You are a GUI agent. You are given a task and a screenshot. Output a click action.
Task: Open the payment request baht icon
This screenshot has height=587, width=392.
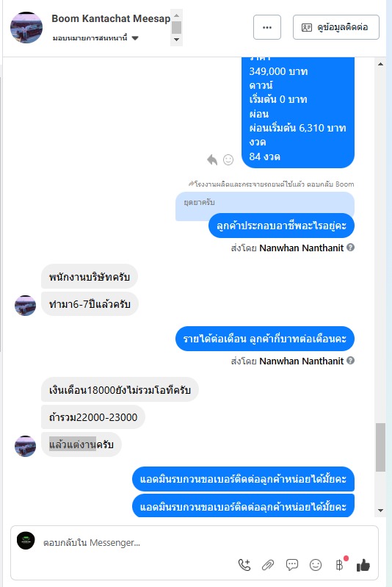pos(339,564)
